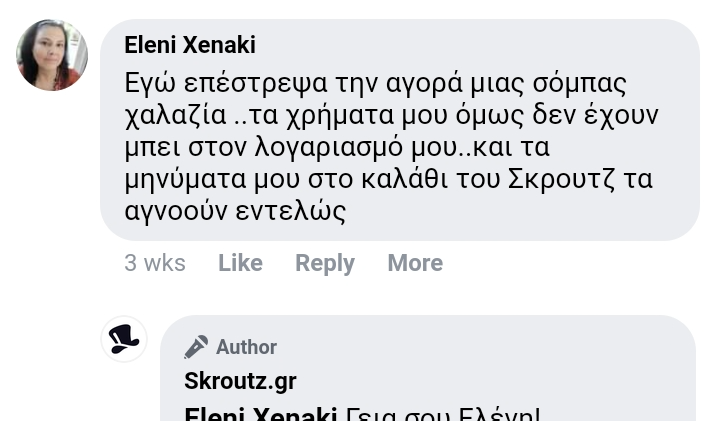Reply to Eleni Xenaki's comment
720x421 pixels.
pos(325,264)
